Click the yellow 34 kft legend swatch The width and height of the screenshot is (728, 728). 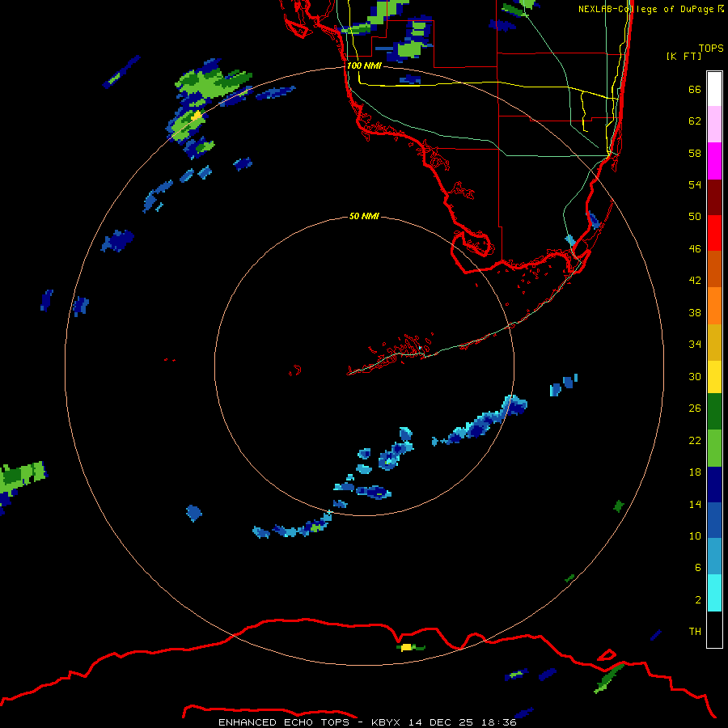[x=714, y=377]
